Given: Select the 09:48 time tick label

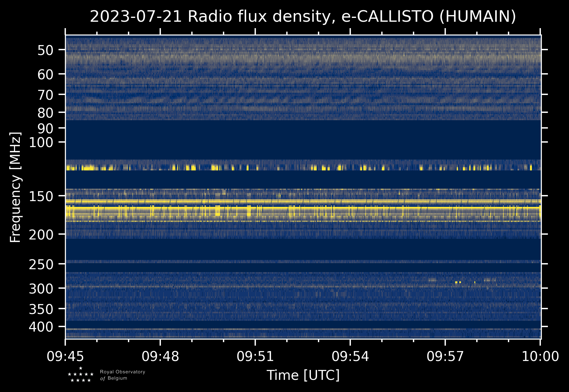Looking at the screenshot, I should 160,356.
